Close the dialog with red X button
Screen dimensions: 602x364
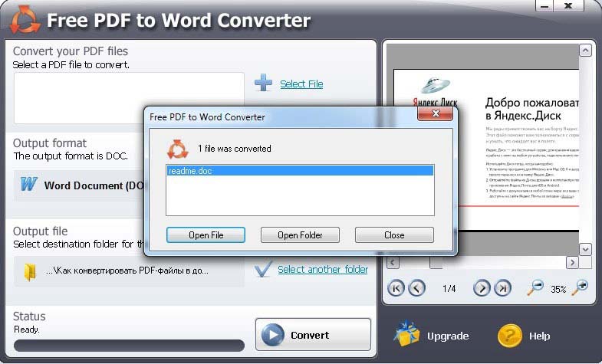point(436,113)
